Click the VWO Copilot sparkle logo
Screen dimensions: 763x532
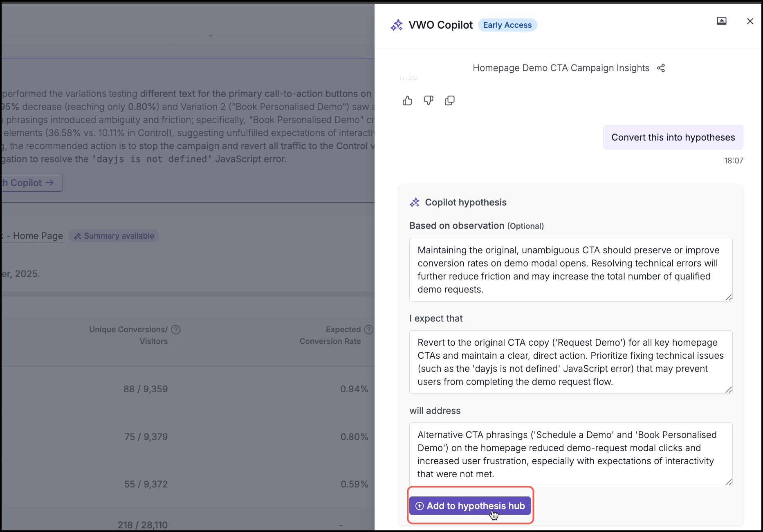click(397, 25)
